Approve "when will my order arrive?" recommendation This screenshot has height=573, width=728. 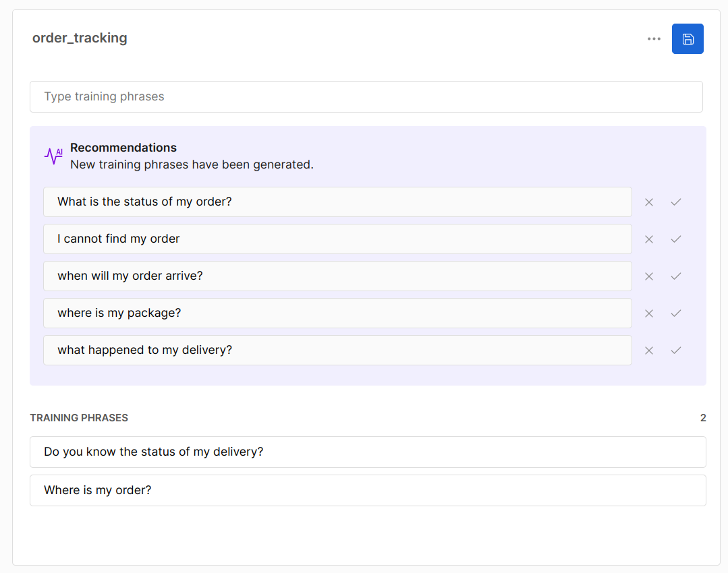pos(676,276)
